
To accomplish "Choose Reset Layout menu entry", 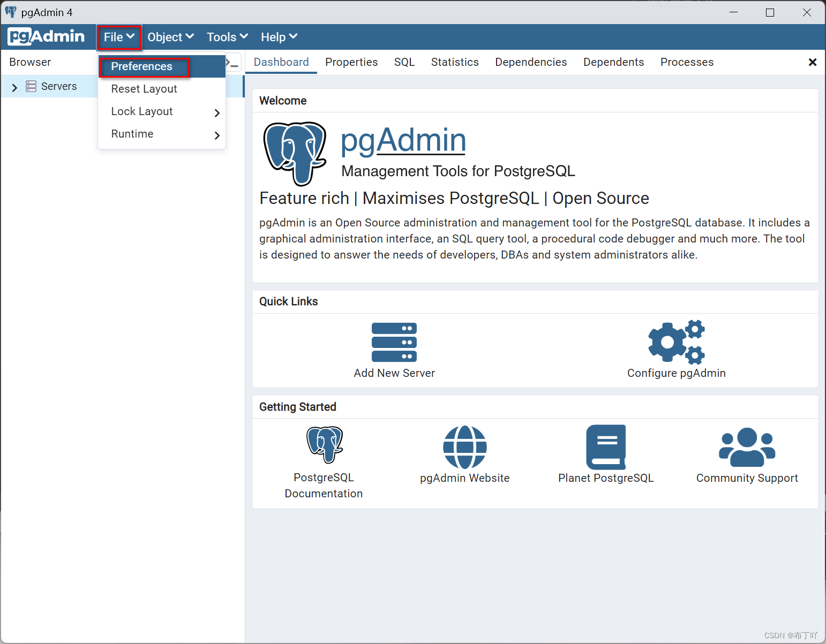I will 162,89.
